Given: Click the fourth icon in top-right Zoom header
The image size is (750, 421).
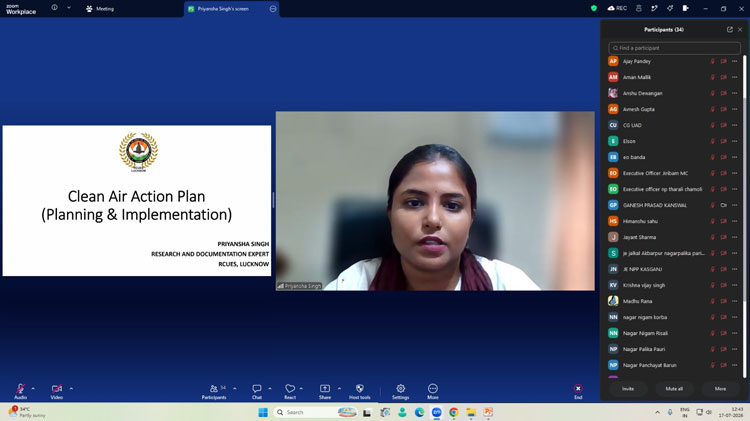Looking at the screenshot, I should click(654, 8).
